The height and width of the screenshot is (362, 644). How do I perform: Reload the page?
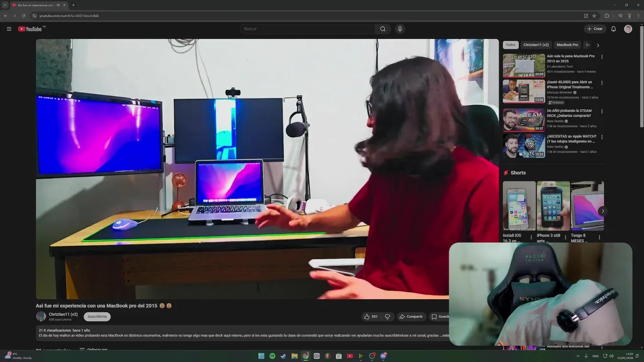click(x=23, y=16)
